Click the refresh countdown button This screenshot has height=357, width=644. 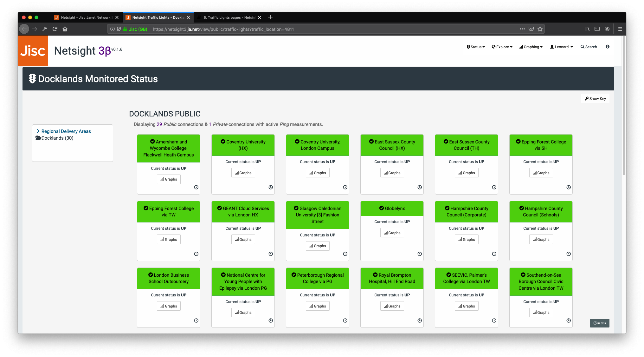point(600,323)
